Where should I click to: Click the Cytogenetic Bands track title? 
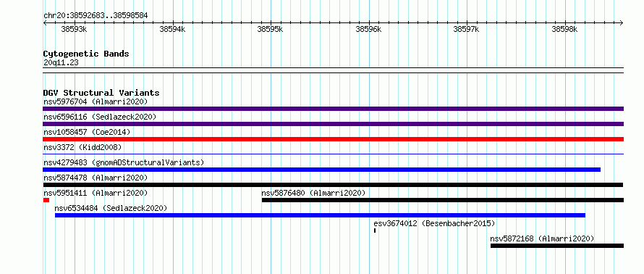(86, 54)
